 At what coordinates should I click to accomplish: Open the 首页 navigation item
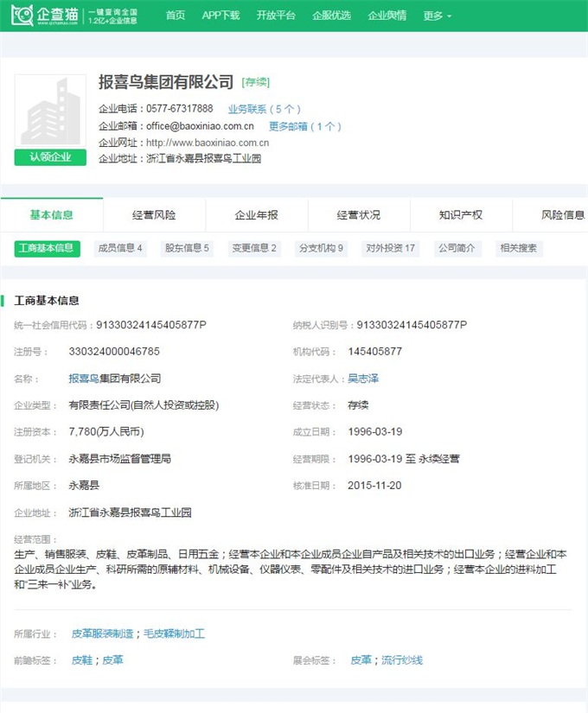176,16
